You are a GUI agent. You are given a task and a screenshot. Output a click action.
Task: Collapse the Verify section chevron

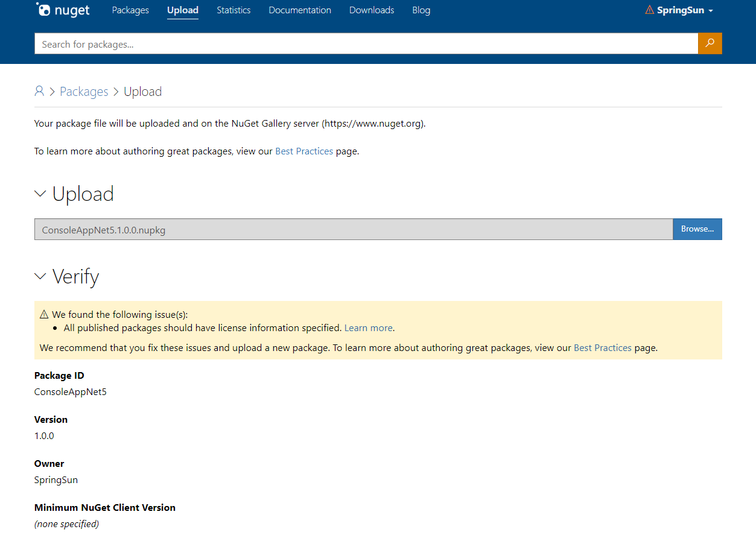click(40, 276)
